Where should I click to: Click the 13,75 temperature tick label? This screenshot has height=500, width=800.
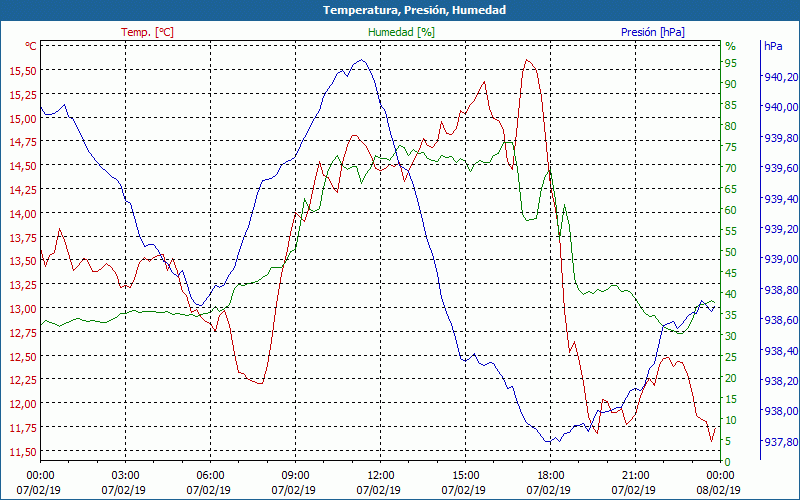(x=23, y=237)
